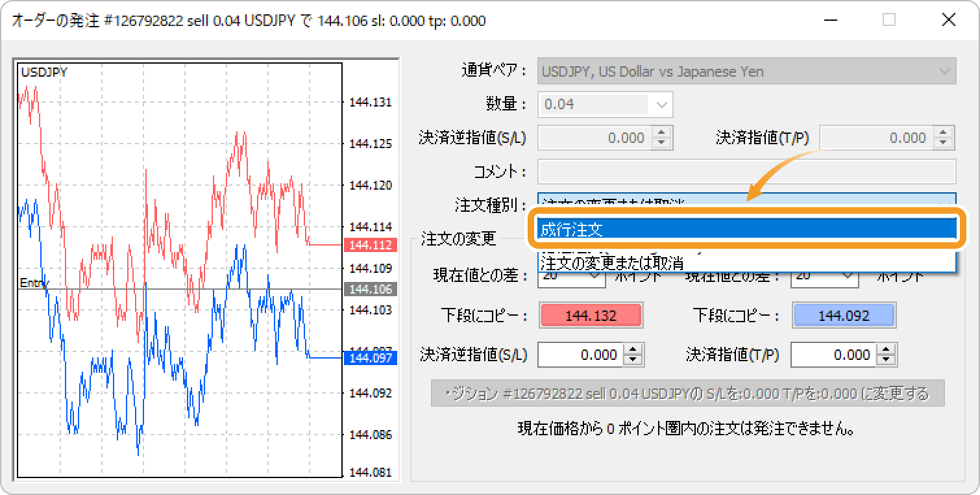Click up arrow of greyed-out S/L spinner
The image size is (980, 495).
point(661,132)
